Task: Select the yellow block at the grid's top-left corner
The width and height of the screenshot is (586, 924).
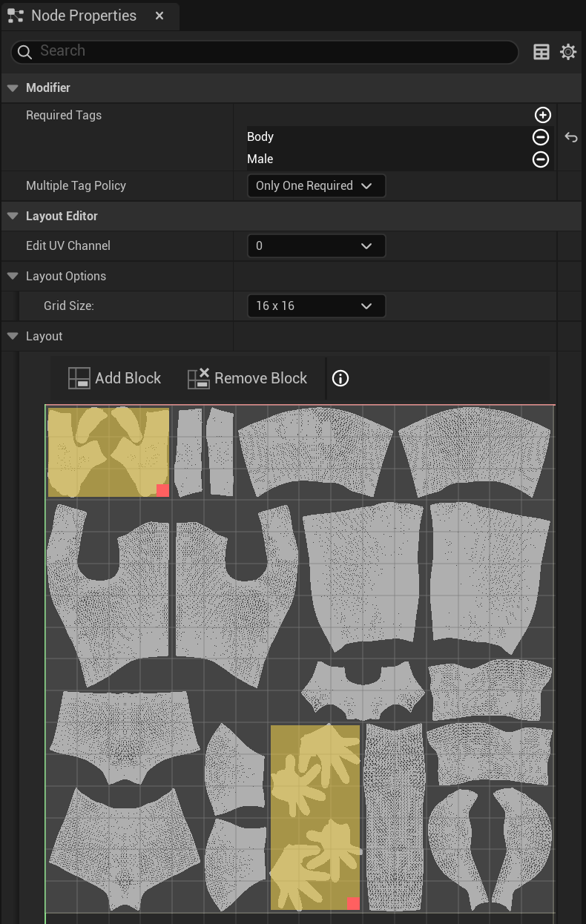Action: click(108, 452)
